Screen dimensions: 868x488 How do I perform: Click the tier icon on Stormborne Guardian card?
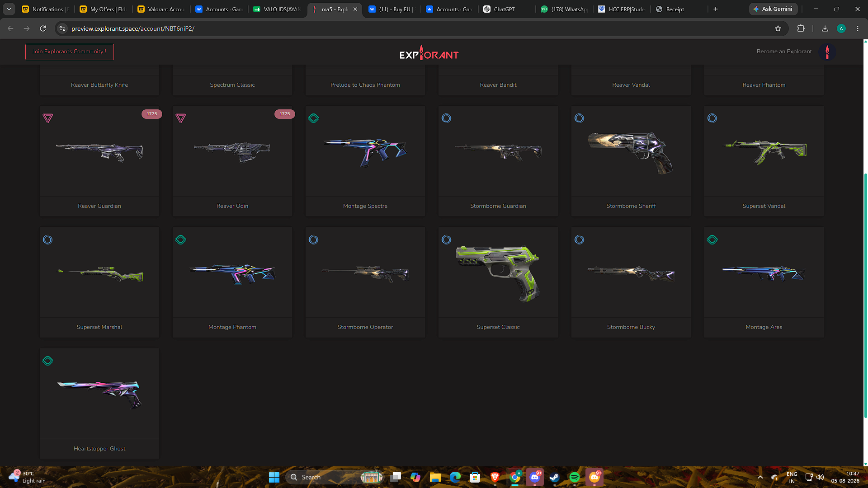coord(447,118)
